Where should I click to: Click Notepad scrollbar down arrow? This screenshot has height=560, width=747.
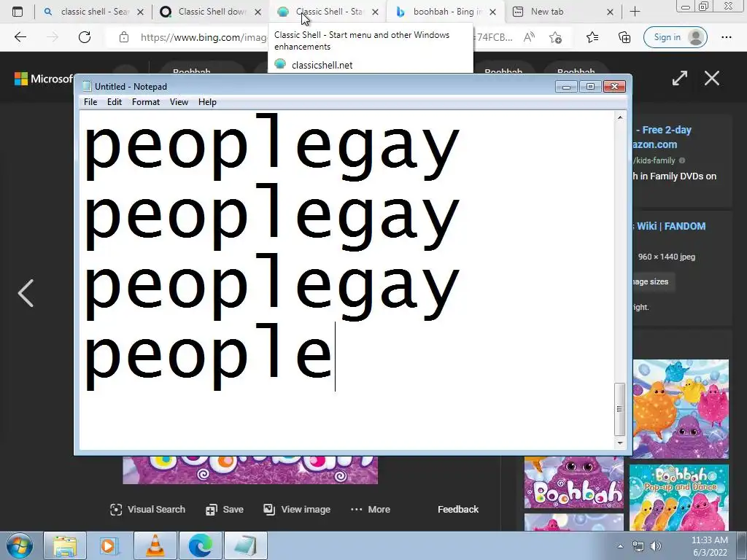click(620, 443)
